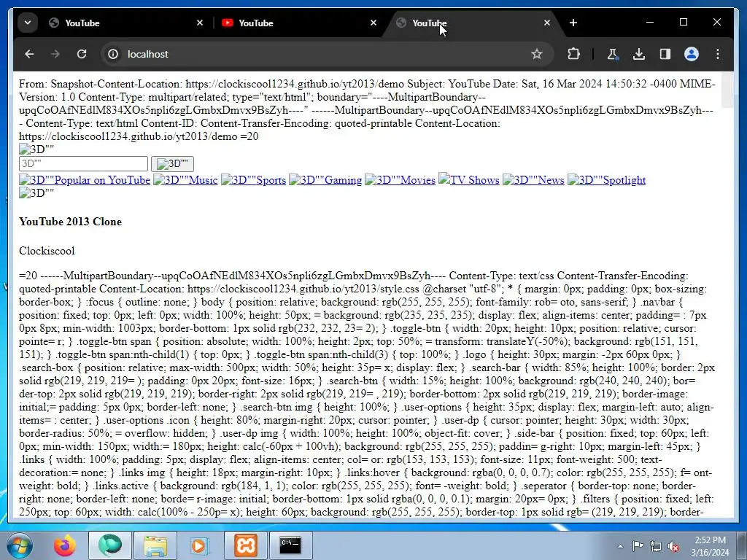View site information for localhost
Screen dimensions: 747x560
click(113, 54)
